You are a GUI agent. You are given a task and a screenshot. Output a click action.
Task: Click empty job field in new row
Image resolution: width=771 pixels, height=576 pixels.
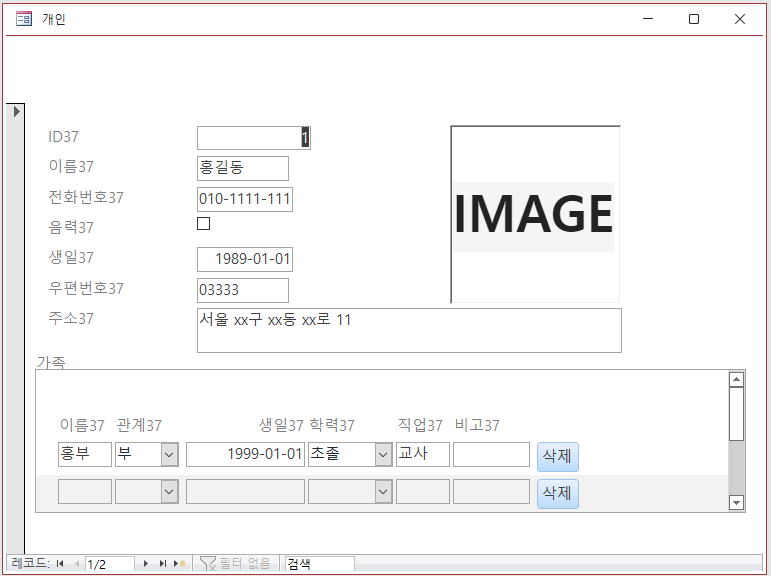click(422, 491)
